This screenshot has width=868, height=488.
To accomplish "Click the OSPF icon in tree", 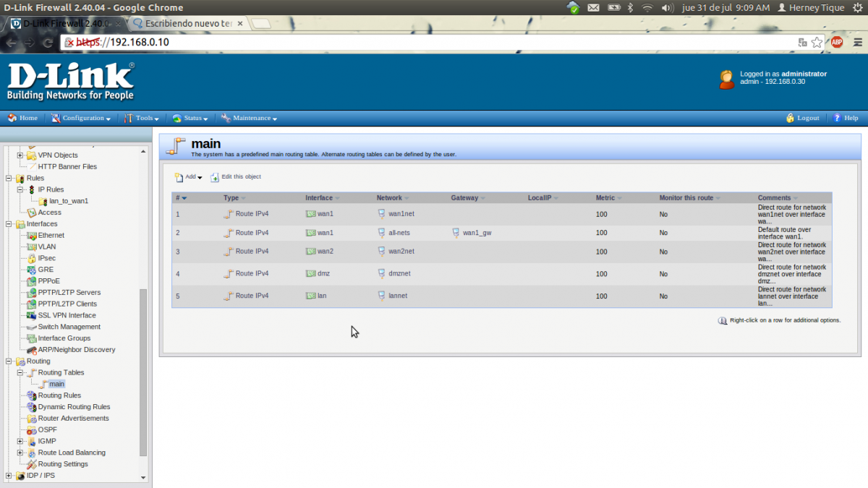I will pyautogui.click(x=32, y=430).
